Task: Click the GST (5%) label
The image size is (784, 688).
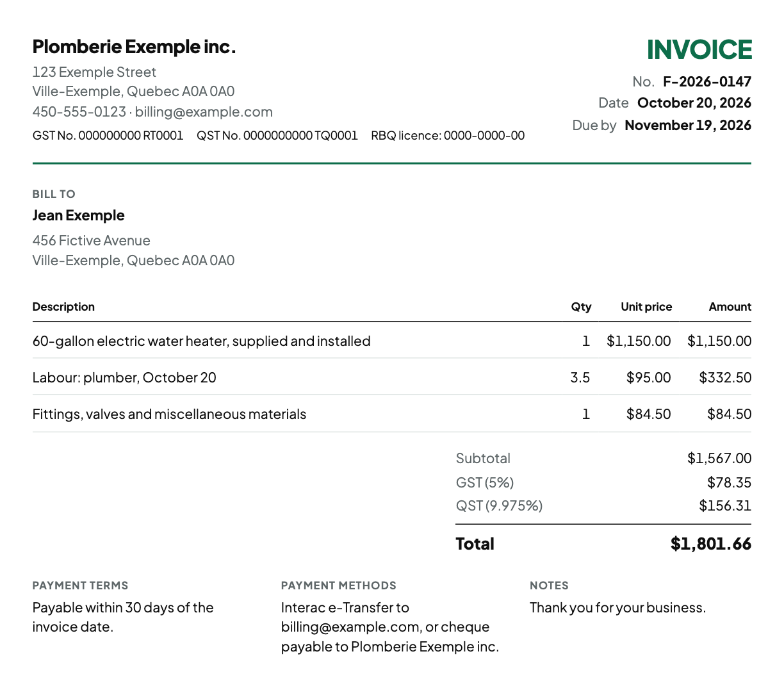Action: pos(485,482)
